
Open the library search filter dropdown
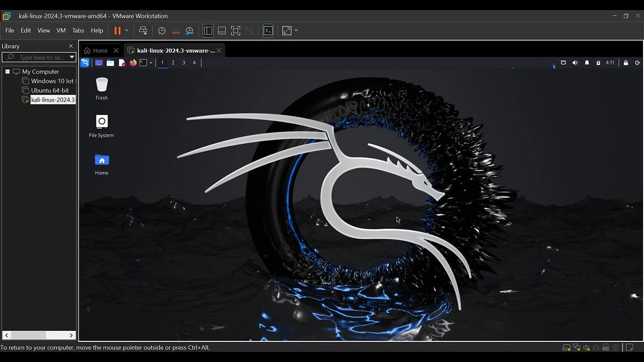coord(72,57)
